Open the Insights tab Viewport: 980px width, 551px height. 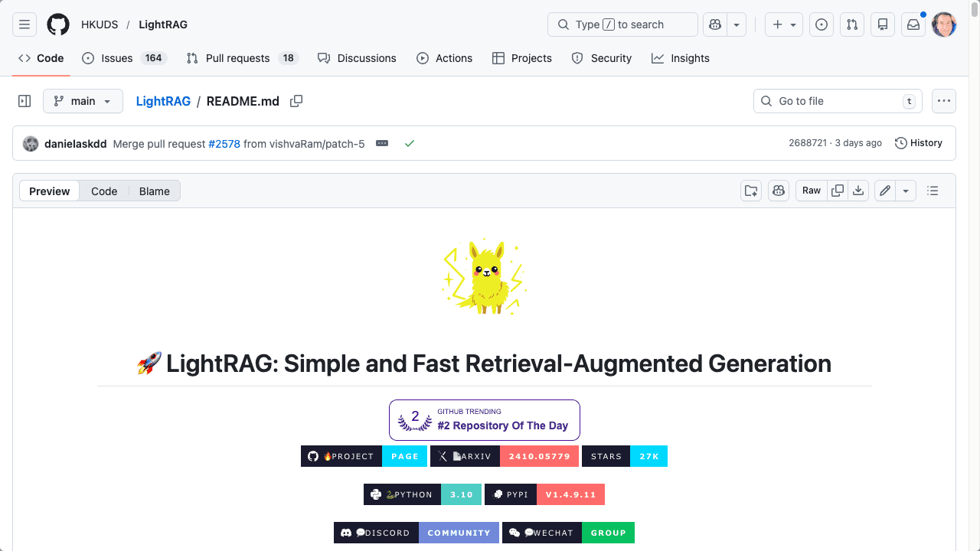tap(681, 58)
